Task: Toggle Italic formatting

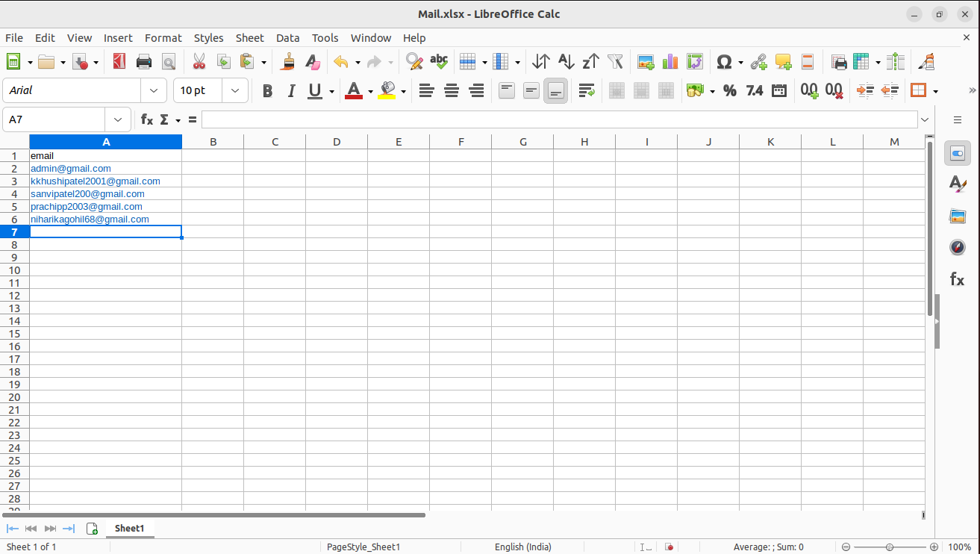Action: (x=291, y=90)
